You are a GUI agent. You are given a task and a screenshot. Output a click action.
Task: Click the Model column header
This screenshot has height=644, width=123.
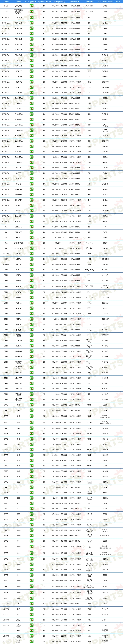click(x=19, y=2)
